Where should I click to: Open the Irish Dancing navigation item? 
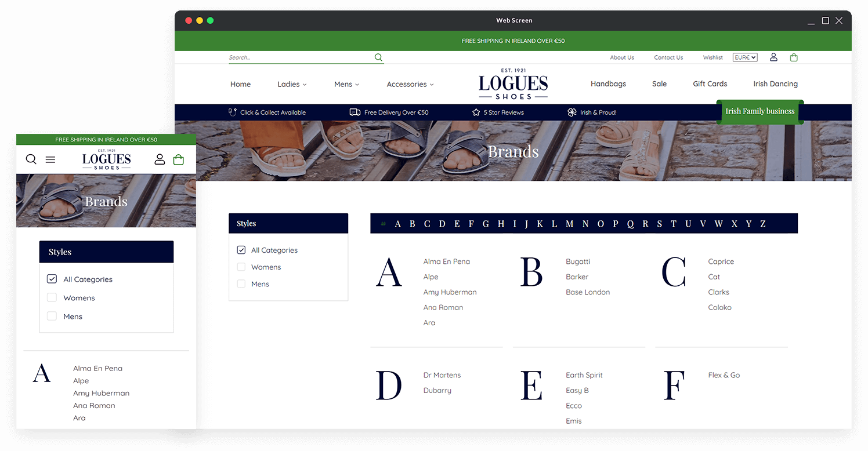[x=775, y=83]
